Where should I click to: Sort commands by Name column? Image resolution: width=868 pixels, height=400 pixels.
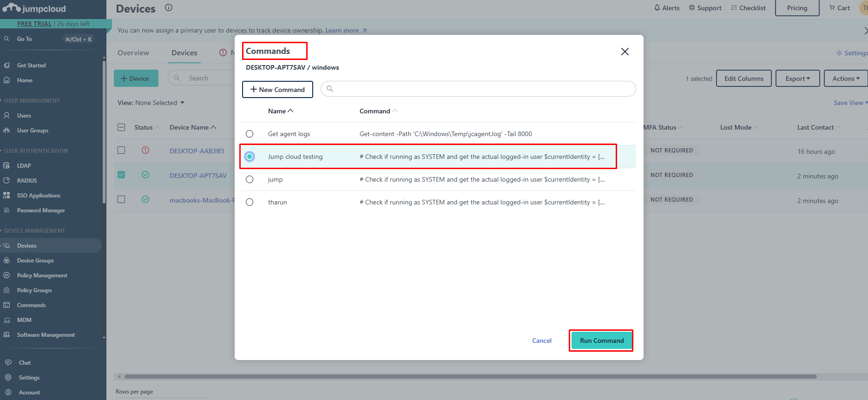(281, 111)
